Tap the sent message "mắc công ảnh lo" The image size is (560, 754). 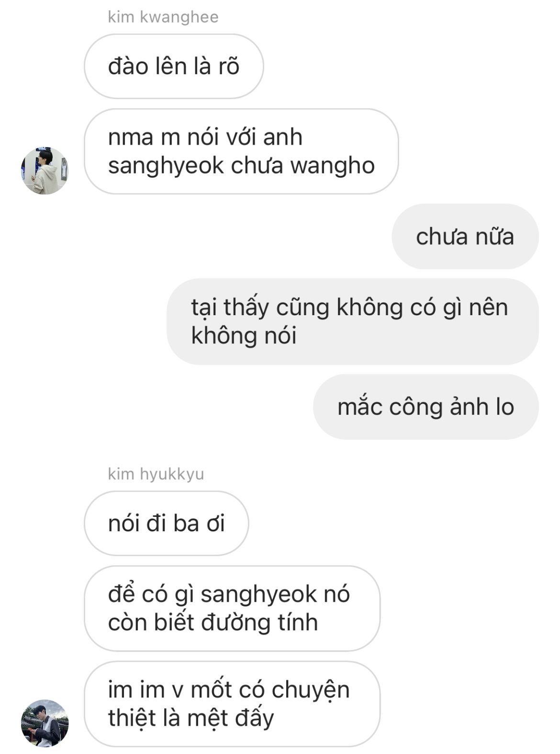point(426,407)
